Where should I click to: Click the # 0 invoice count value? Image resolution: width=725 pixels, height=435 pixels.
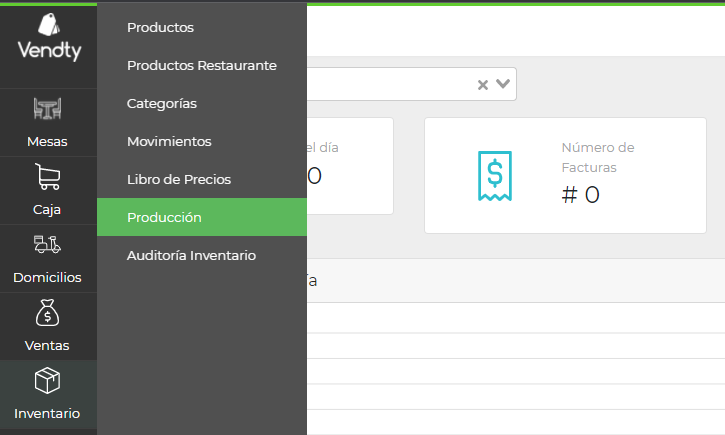coord(581,195)
